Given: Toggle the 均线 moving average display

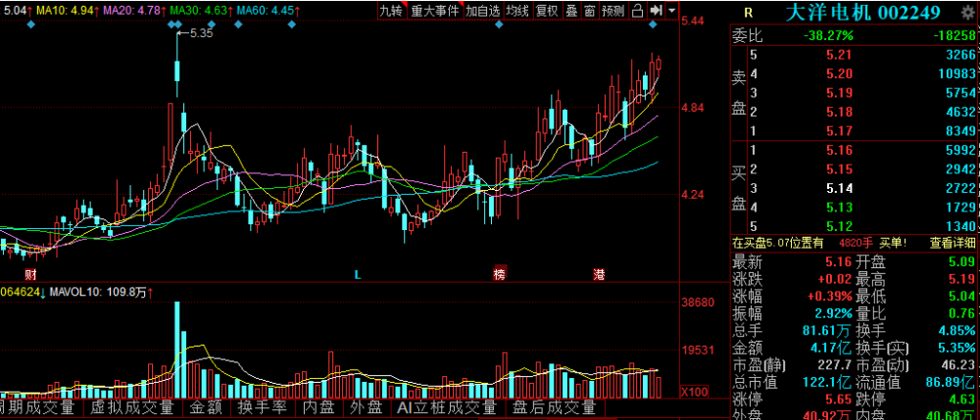Looking at the screenshot, I should 517,11.
